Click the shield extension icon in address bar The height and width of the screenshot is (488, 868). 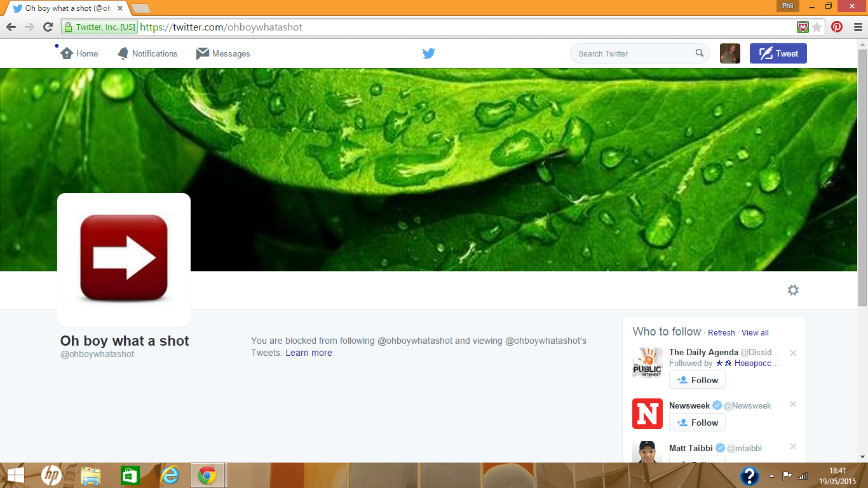(x=803, y=27)
